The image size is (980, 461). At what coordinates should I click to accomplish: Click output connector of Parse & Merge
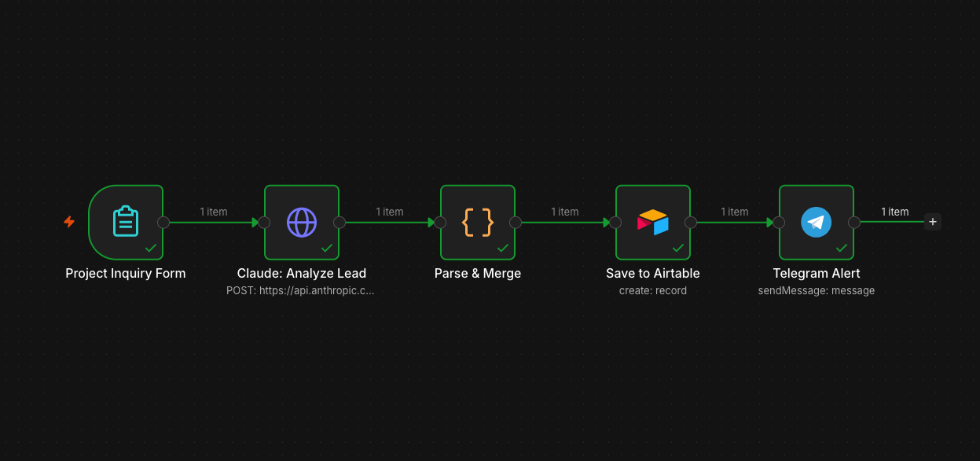tap(516, 223)
